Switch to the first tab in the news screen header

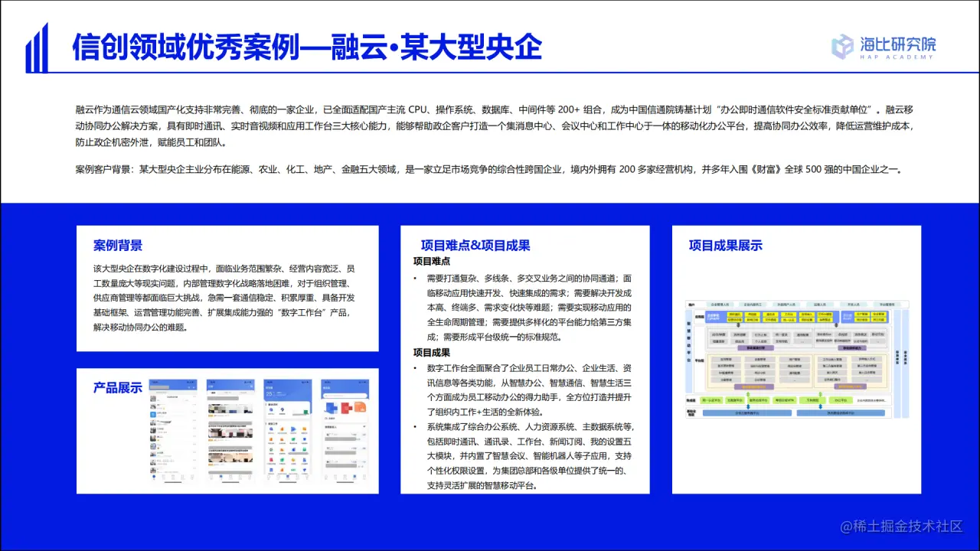pos(214,392)
